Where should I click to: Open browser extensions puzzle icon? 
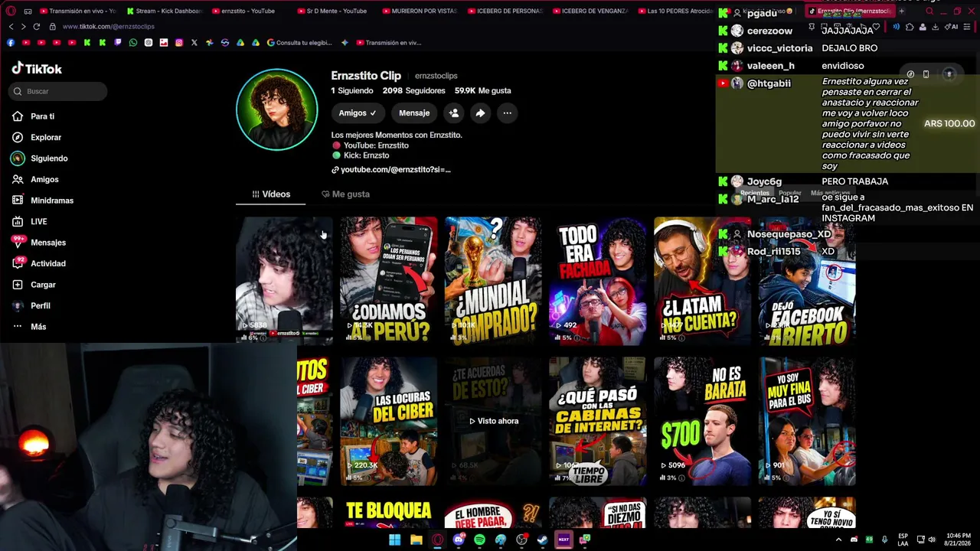(910, 27)
